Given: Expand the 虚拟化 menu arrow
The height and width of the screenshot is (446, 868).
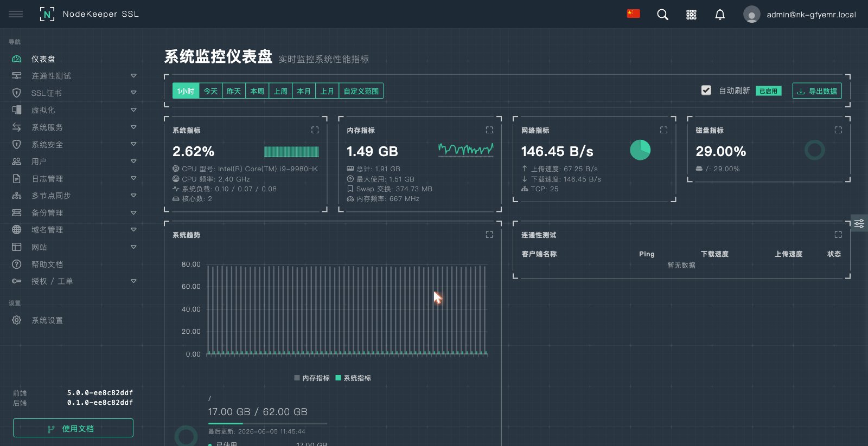Looking at the screenshot, I should pos(133,110).
